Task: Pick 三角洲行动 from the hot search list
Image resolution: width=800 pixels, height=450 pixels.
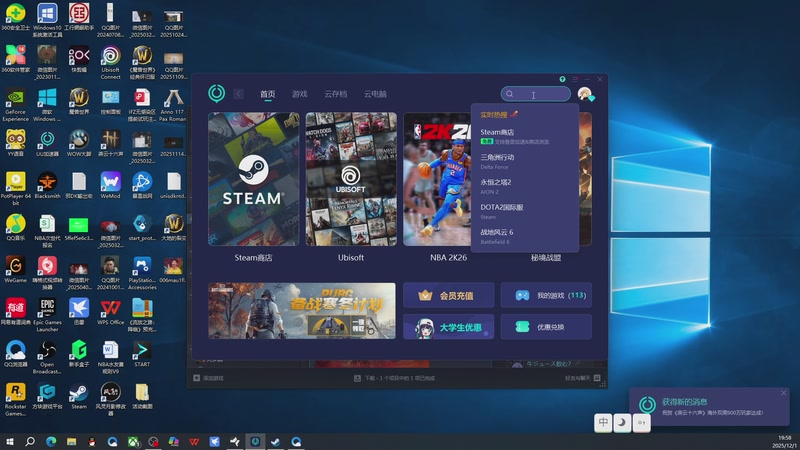Action: click(x=524, y=161)
